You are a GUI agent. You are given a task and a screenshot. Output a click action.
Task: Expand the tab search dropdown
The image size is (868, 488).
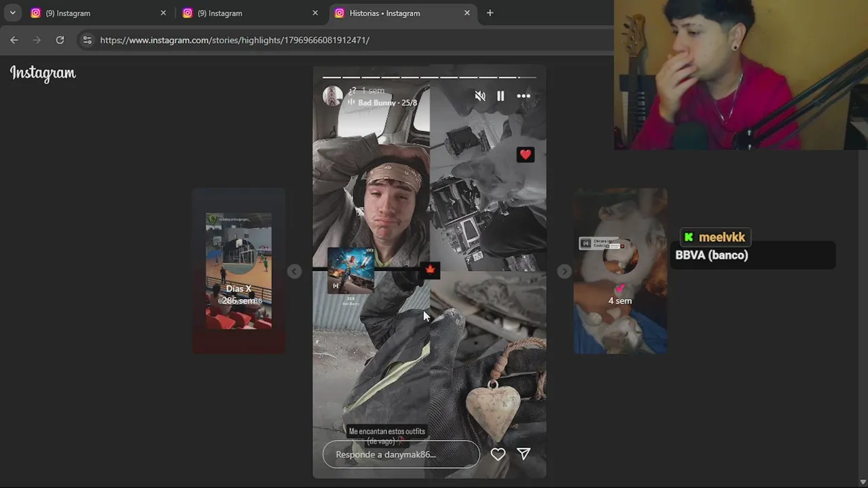pyautogui.click(x=12, y=13)
